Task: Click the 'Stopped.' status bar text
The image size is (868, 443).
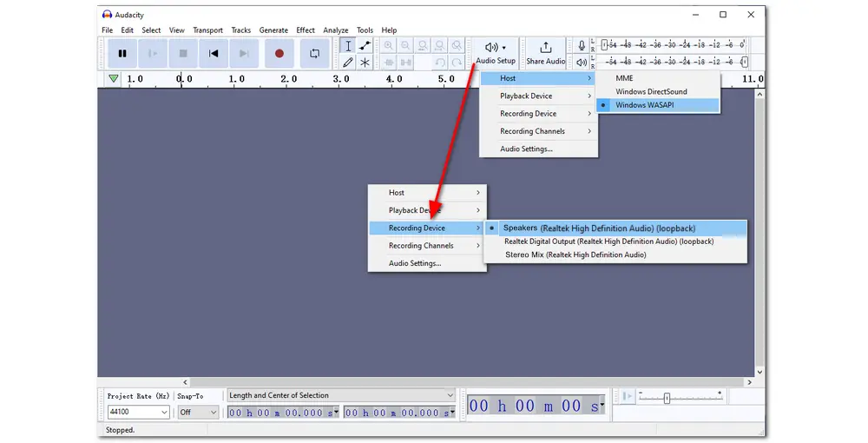Action: 120,430
